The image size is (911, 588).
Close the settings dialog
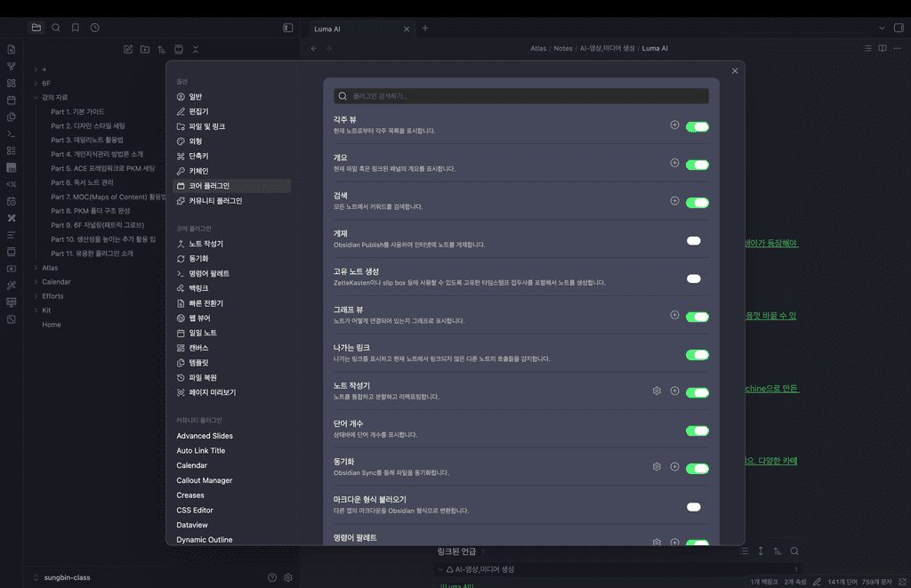point(734,71)
